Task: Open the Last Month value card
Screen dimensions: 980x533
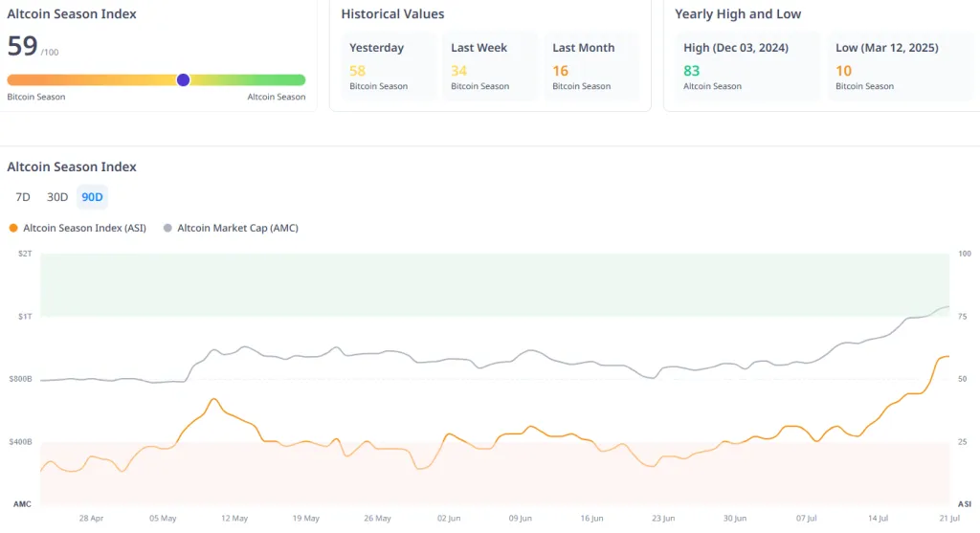Action: pyautogui.click(x=591, y=67)
